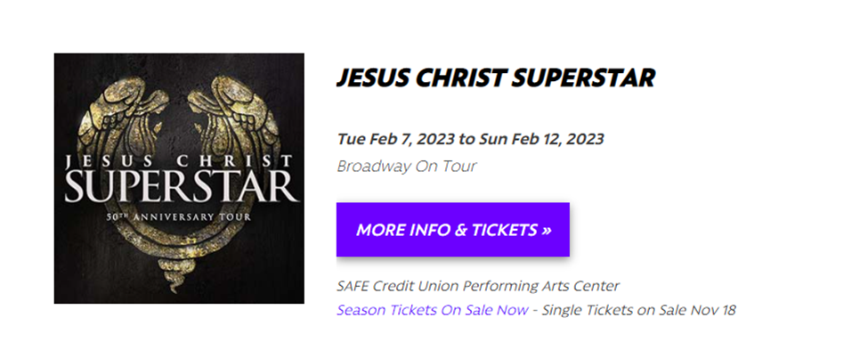This screenshot has width=868, height=359.
Task: Select the Tue Feb 7, 2023 start date
Action: click(395, 139)
